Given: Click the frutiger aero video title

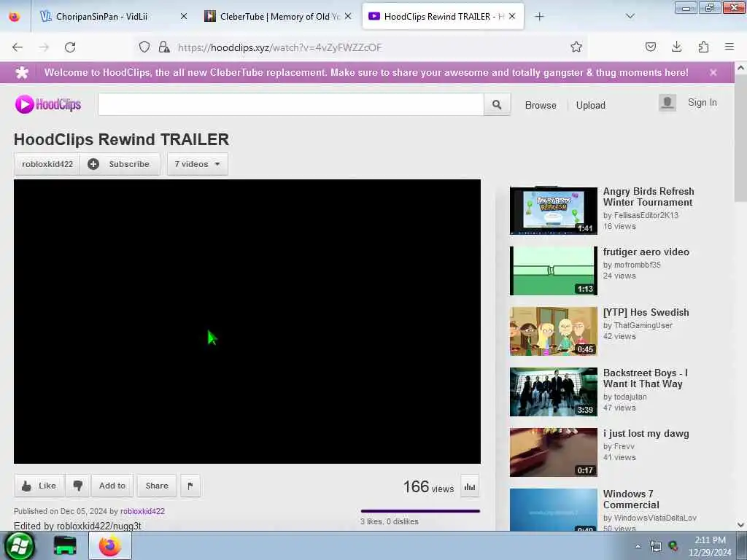Looking at the screenshot, I should [x=646, y=252].
